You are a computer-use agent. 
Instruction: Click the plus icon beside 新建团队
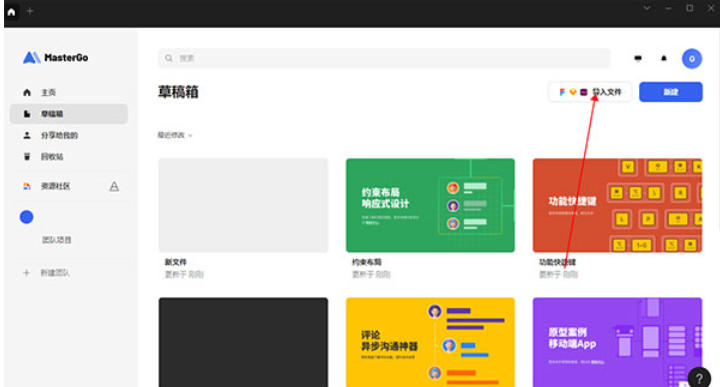[x=26, y=273]
